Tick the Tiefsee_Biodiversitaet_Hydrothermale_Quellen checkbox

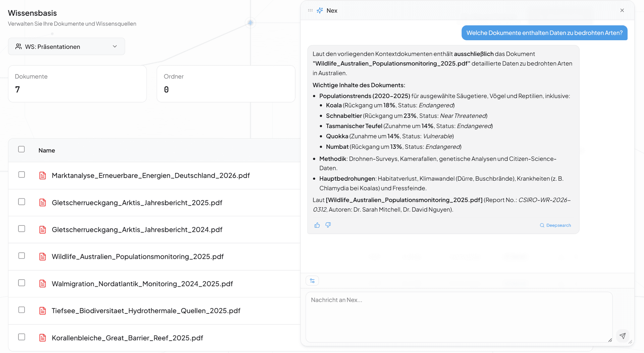click(21, 310)
